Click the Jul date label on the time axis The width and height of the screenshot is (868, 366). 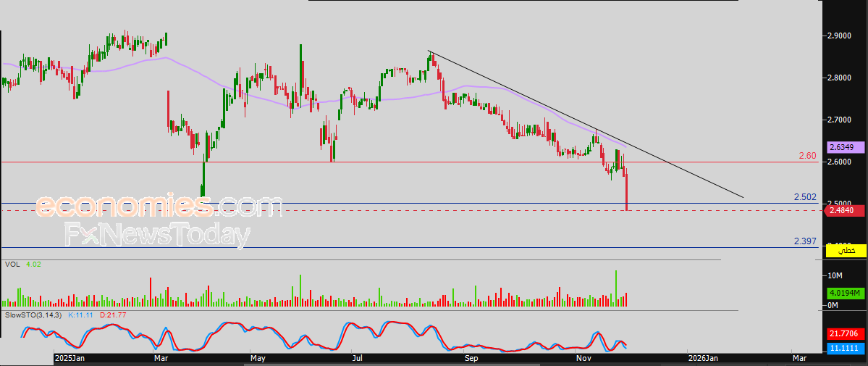358,359
